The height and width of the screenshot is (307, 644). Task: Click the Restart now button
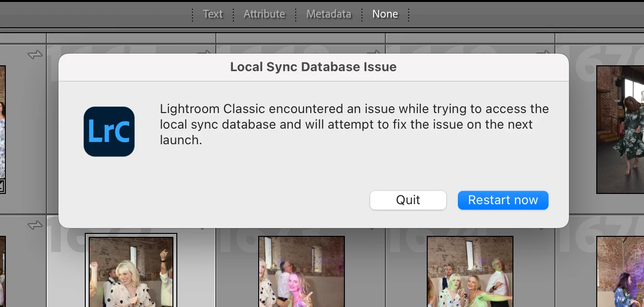click(x=503, y=200)
